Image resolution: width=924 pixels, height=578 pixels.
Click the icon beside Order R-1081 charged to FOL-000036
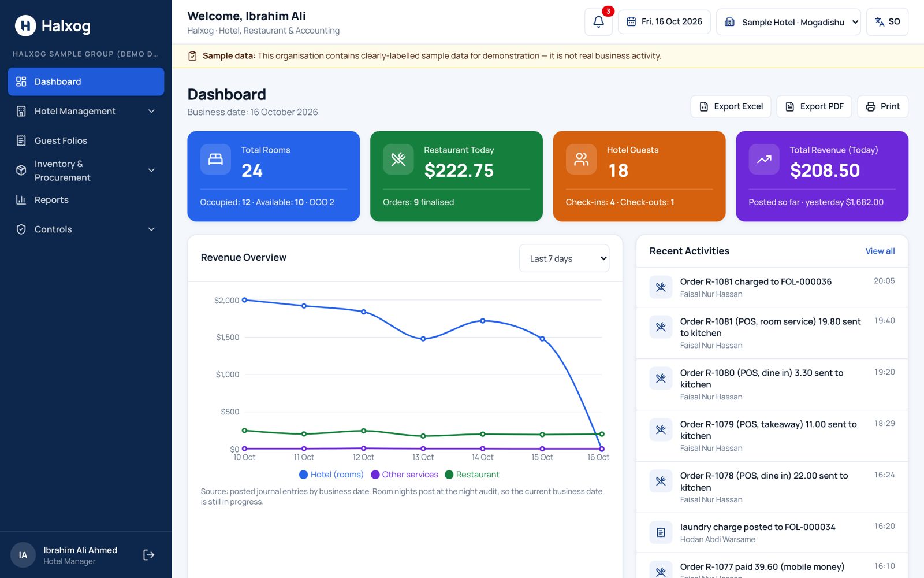click(x=661, y=287)
